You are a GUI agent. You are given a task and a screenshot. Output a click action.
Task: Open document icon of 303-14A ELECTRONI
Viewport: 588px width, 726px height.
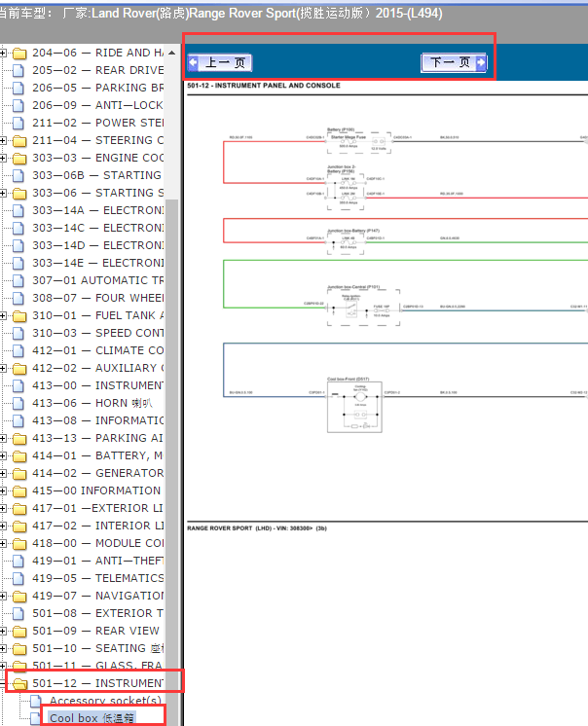click(18, 210)
